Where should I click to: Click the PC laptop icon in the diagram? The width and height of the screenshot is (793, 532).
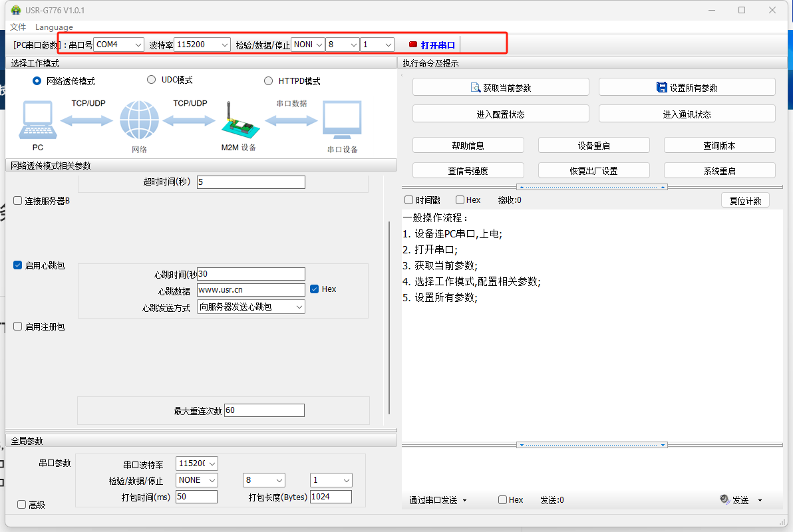(37, 120)
